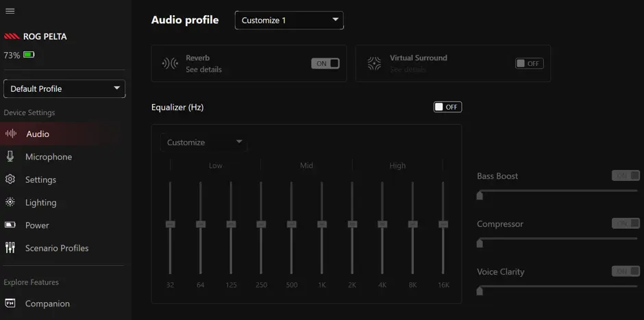Viewport: 644px width, 320px height.
Task: Switch on the Equalizer toggle
Action: (x=447, y=107)
